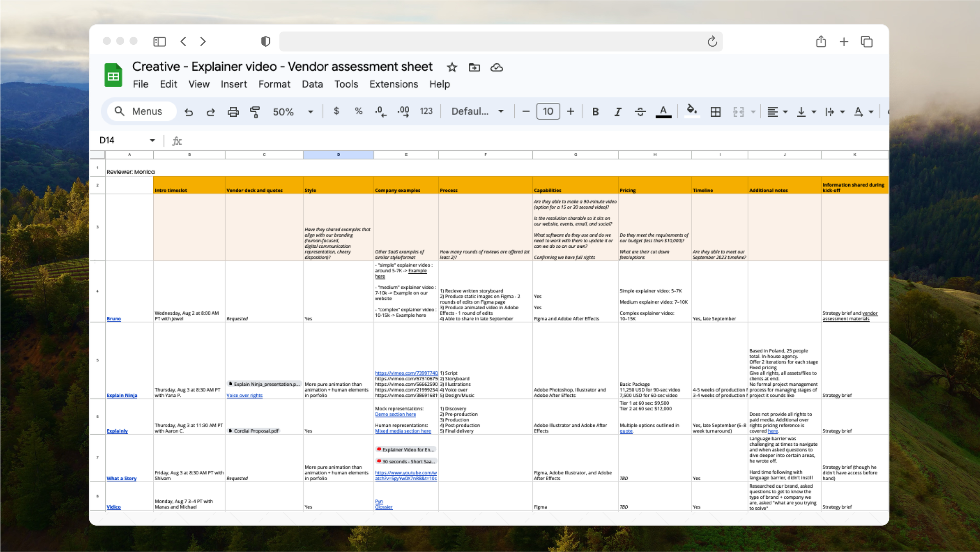Open the Tools menu
The width and height of the screenshot is (980, 552).
coord(346,84)
